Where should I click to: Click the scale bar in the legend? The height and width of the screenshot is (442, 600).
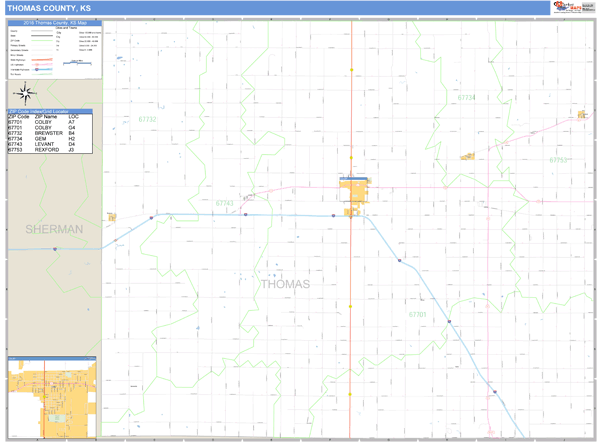click(x=77, y=62)
